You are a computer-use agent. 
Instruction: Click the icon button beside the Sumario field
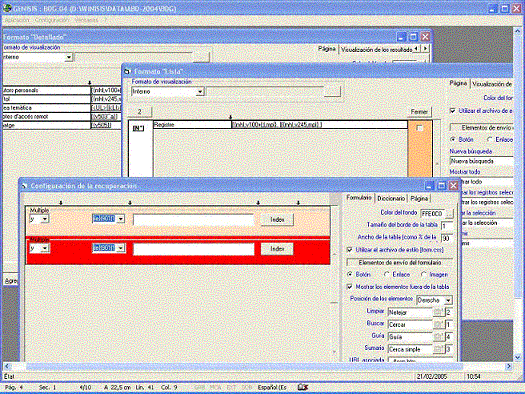tap(439, 349)
